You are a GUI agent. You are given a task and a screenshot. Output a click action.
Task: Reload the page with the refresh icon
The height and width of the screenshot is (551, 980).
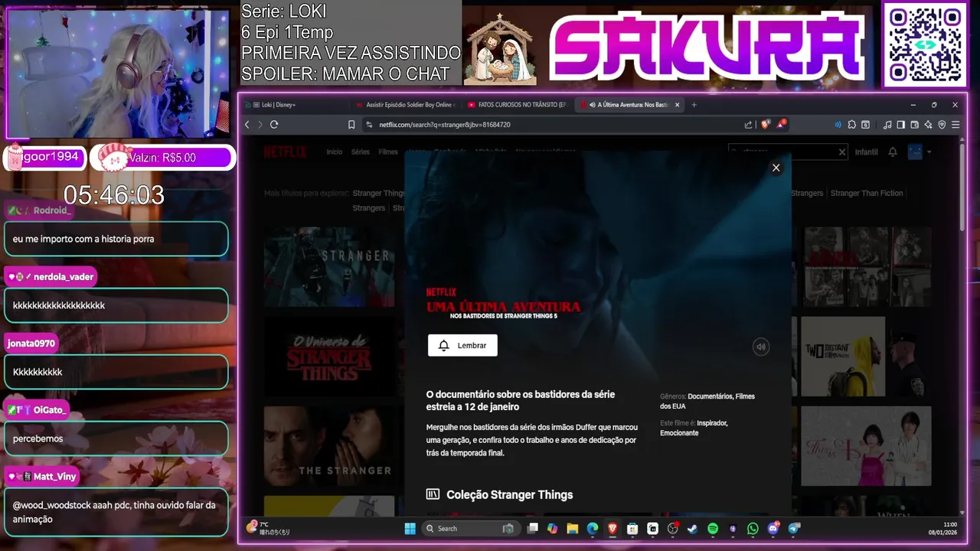click(274, 125)
